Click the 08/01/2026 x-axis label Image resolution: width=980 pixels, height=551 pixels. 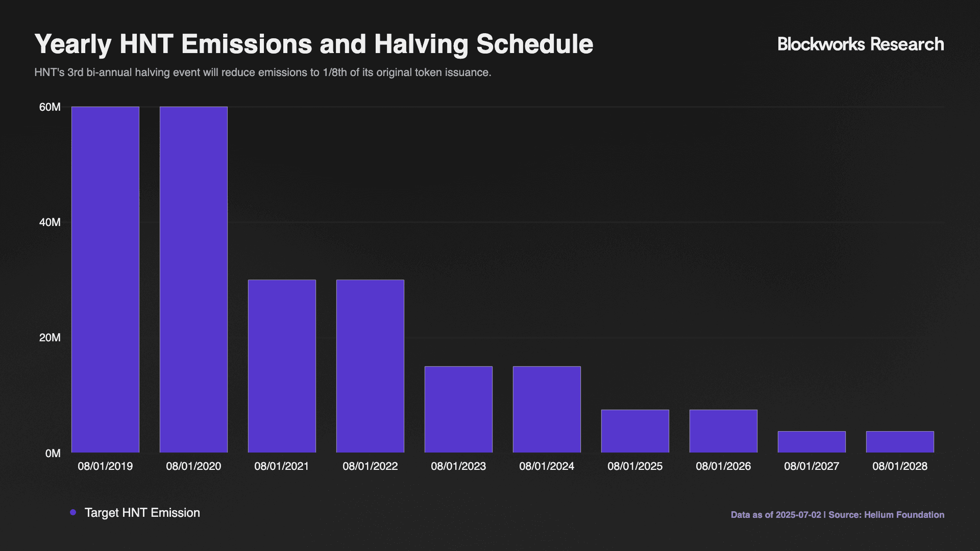tap(723, 466)
